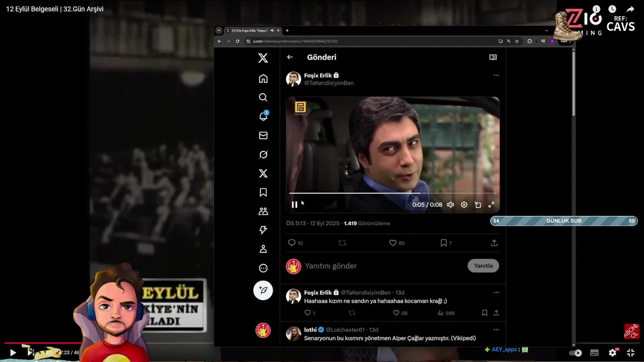
Task: Go back in browser navigation
Action: pyautogui.click(x=219, y=41)
